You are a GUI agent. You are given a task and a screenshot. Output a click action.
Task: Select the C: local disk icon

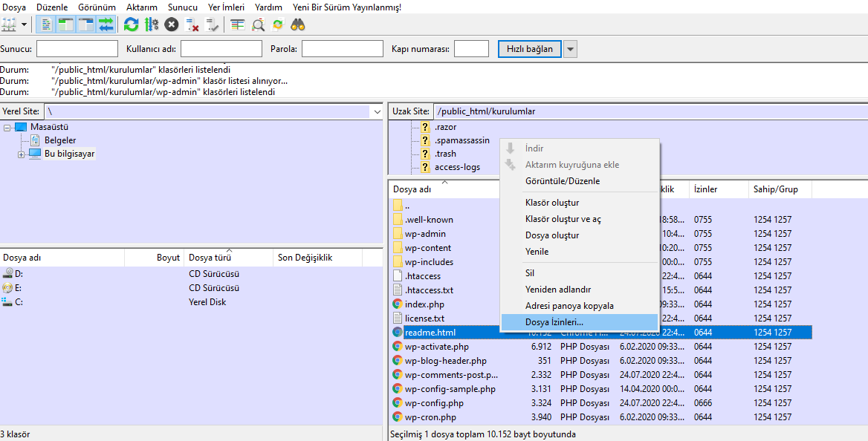click(7, 301)
